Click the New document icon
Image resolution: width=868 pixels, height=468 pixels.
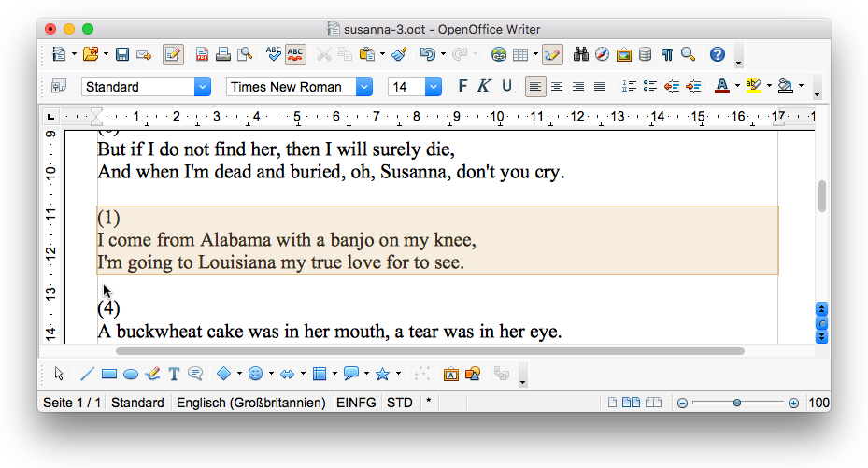coord(59,54)
